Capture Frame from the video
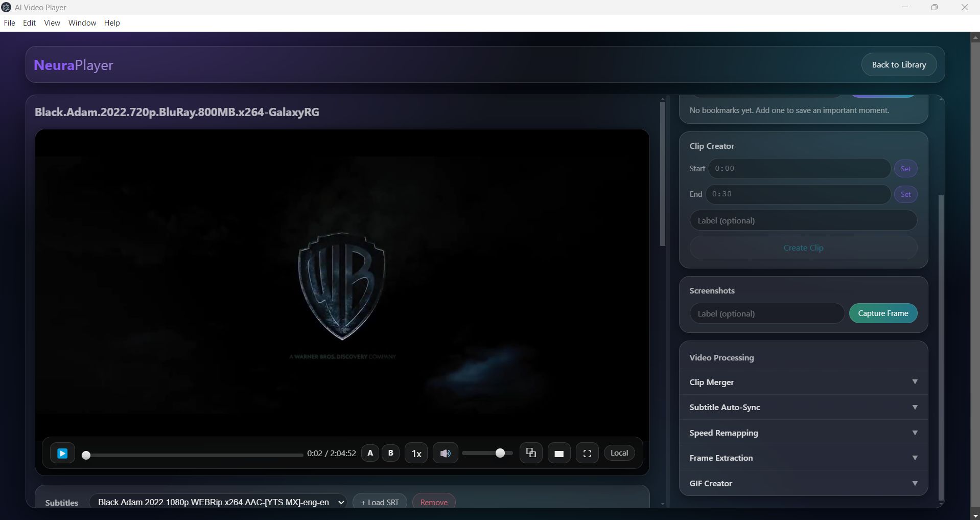The height and width of the screenshot is (520, 980). tap(883, 313)
